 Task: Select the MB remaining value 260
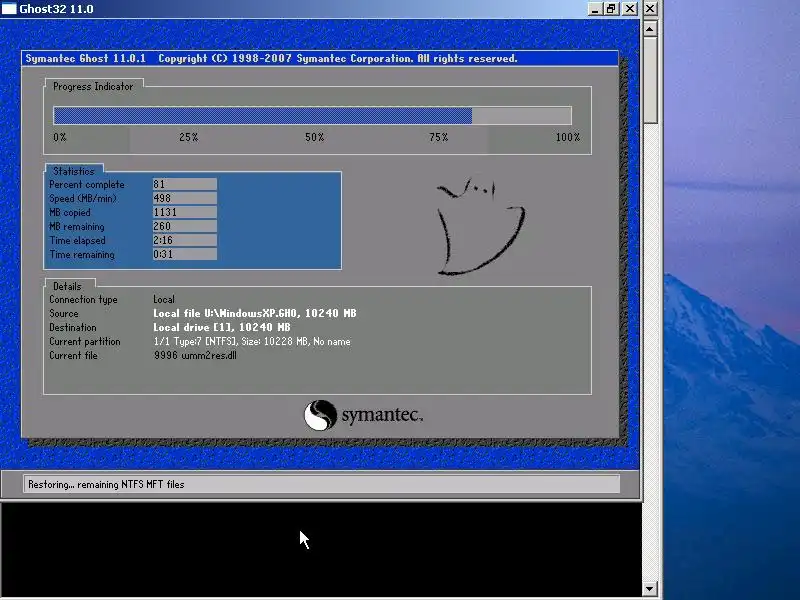185,226
